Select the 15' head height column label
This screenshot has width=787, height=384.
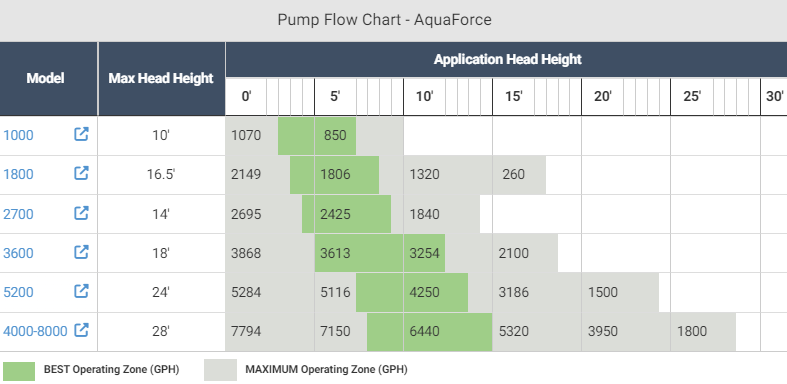pos(513,96)
